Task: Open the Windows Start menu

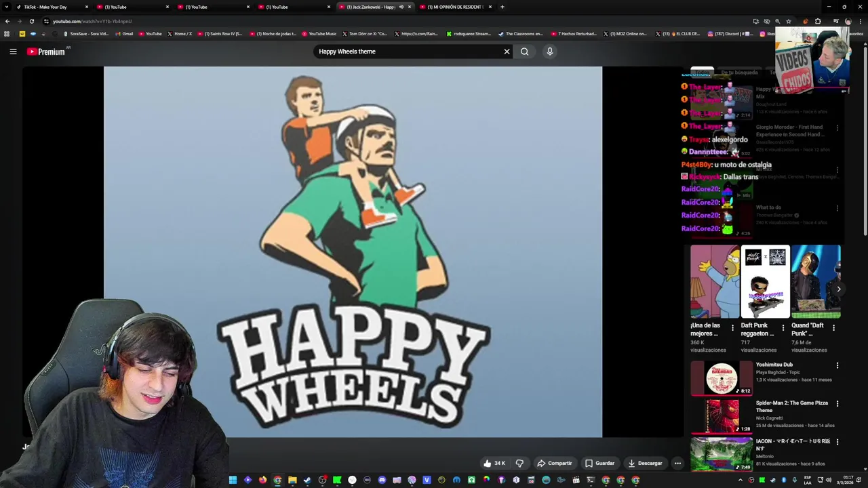Action: pyautogui.click(x=233, y=480)
